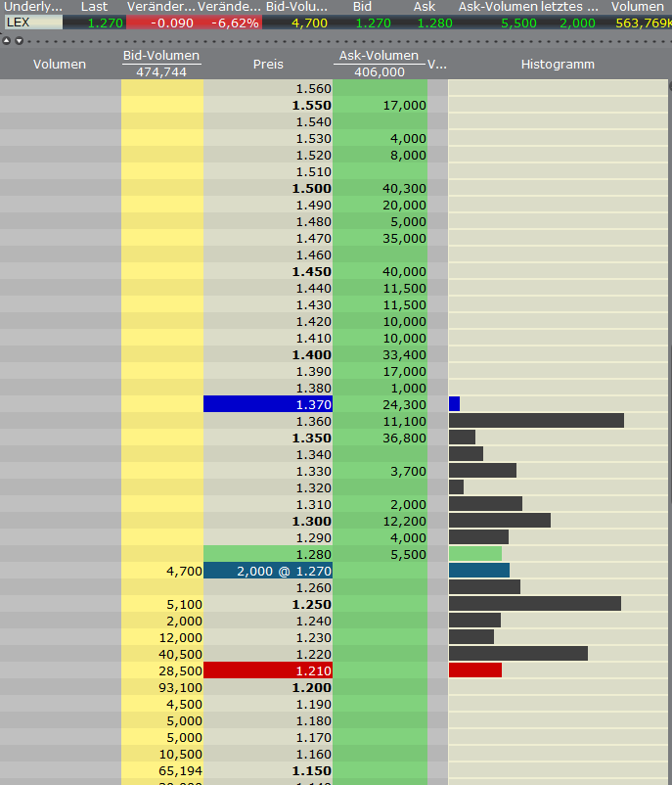The width and height of the screenshot is (672, 785).
Task: Click the expand down-arrow below LEX
Action: pyautogui.click(x=19, y=40)
